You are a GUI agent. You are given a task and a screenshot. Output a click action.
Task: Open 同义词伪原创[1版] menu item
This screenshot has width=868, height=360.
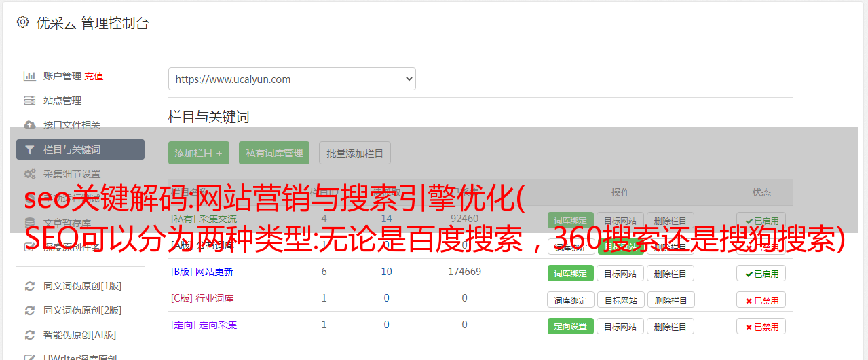pos(82,286)
